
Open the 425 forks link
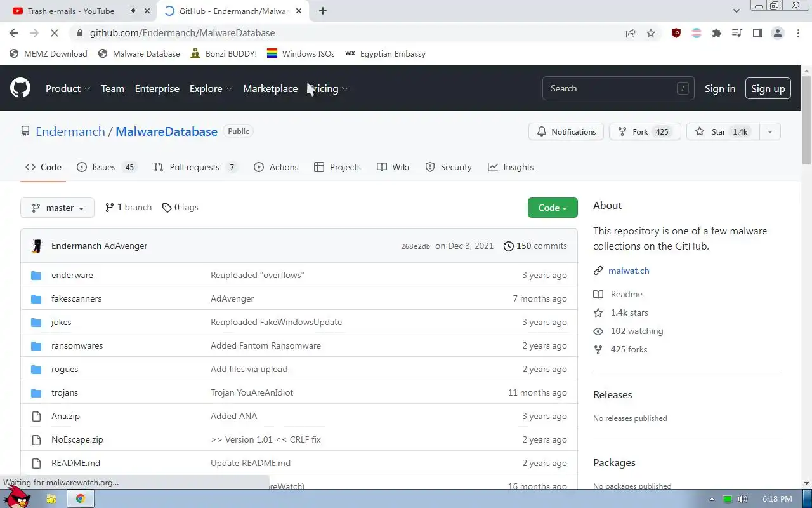pos(620,350)
